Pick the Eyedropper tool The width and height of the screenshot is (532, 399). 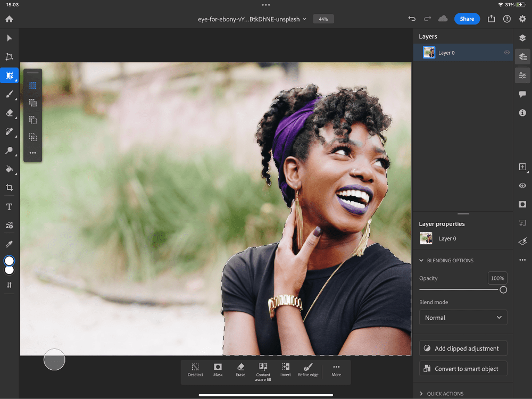(9, 244)
